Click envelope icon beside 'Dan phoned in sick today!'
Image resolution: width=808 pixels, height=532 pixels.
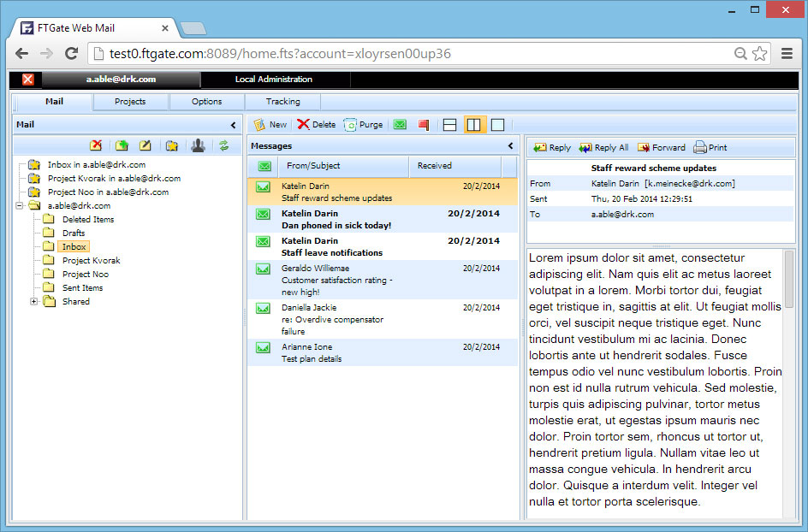pos(264,214)
